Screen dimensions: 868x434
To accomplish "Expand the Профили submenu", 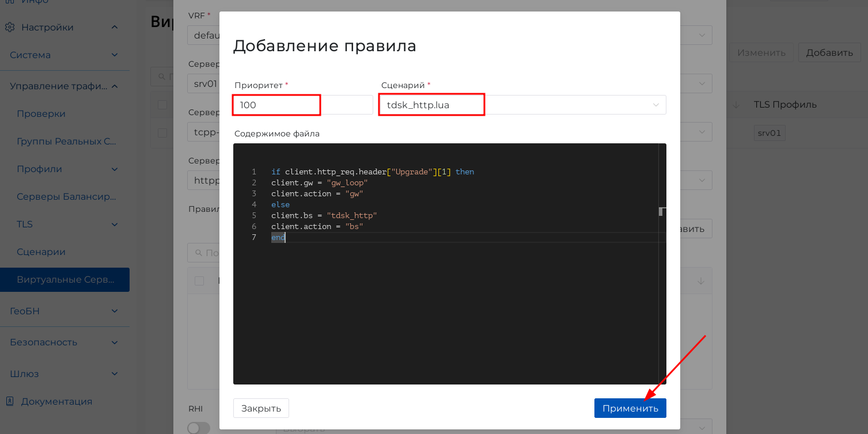I will (115, 169).
